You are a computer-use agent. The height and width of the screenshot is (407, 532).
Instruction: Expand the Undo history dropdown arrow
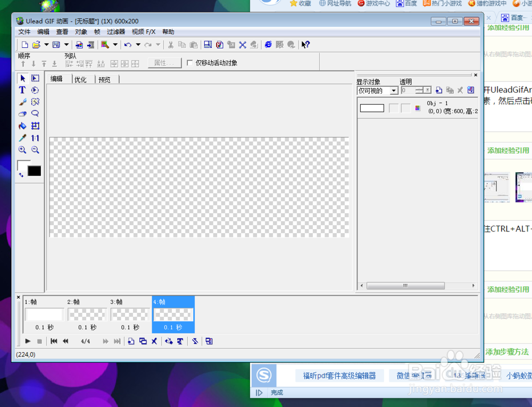pos(138,45)
